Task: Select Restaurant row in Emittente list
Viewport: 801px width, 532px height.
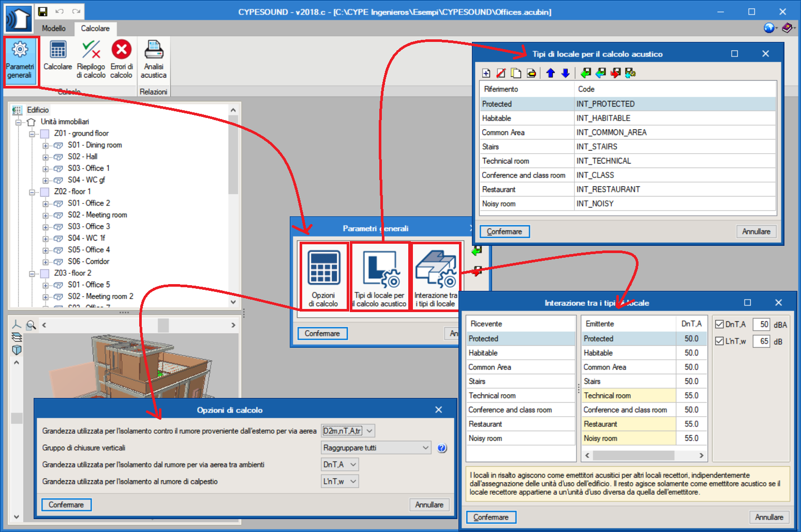Action: pos(644,424)
